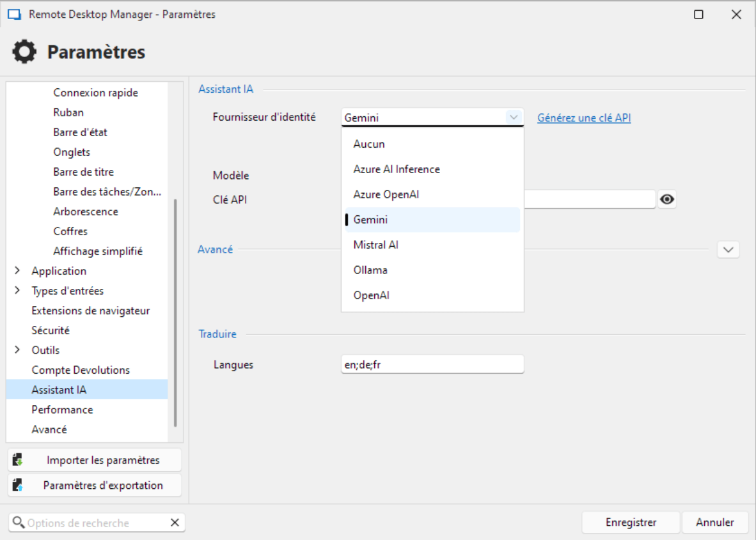Collapse the Fournisseur d'identité dropdown arrow
Screen dimensions: 756x540
tap(513, 118)
